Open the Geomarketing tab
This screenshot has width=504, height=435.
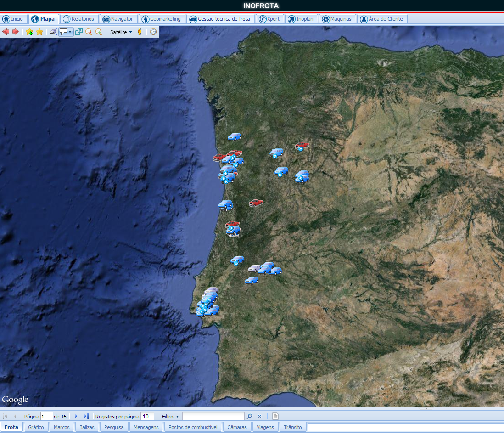click(162, 19)
